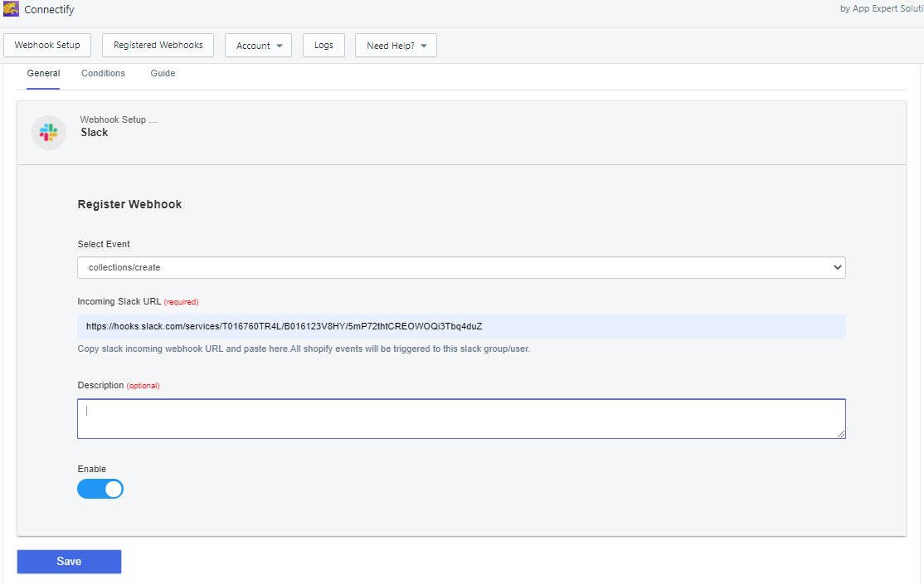924x585 pixels.
Task: Click 'by App Expert Soluti' text
Action: (882, 9)
